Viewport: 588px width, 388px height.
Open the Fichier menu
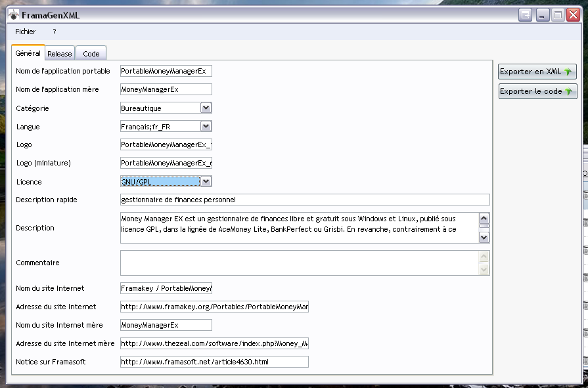click(25, 32)
